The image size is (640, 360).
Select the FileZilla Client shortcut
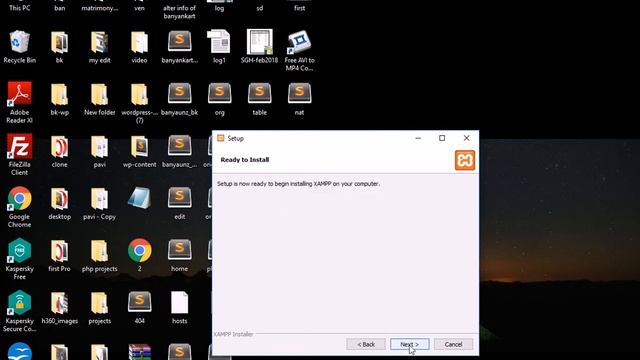pyautogui.click(x=19, y=146)
